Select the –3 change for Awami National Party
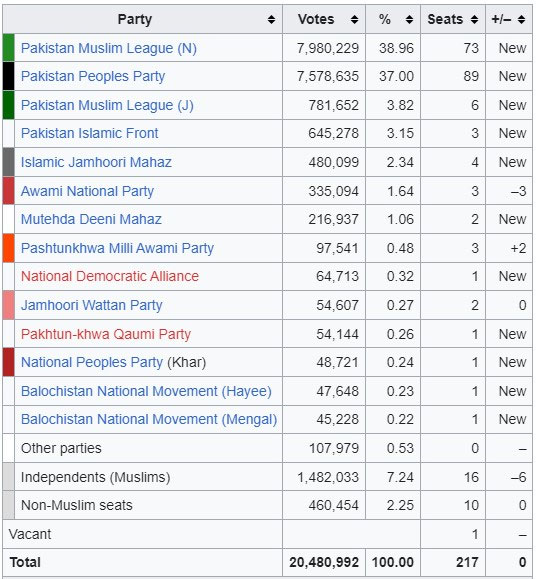 click(519, 191)
